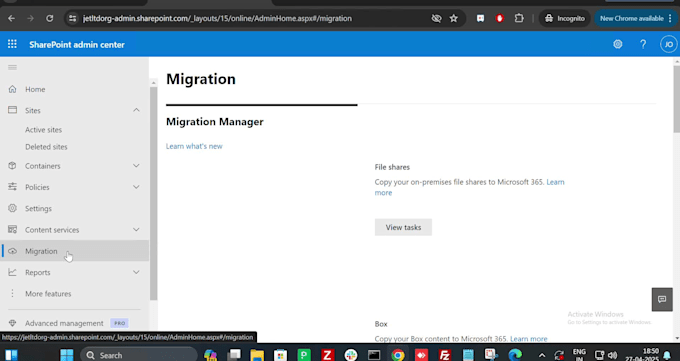Open the feedback chat button
680x361 pixels.
pyautogui.click(x=662, y=299)
